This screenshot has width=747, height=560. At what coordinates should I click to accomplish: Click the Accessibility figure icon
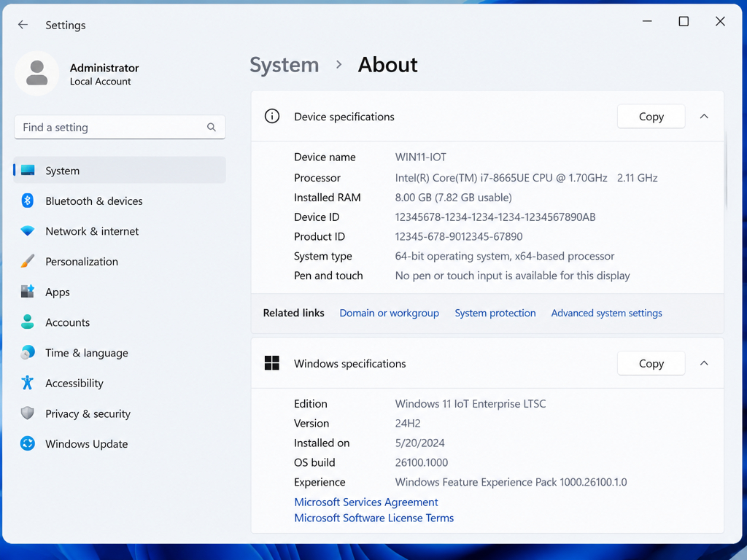[x=28, y=383]
